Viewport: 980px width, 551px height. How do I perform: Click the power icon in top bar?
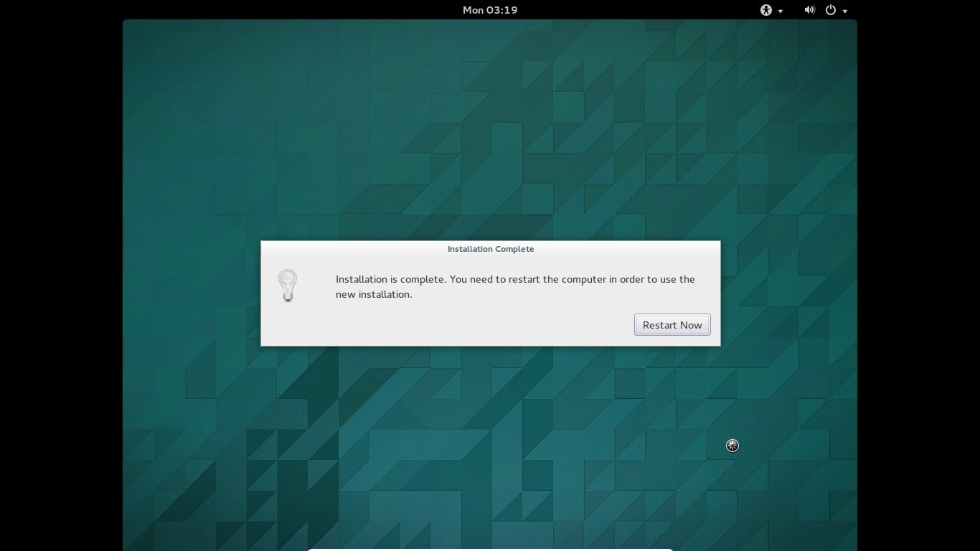831,10
